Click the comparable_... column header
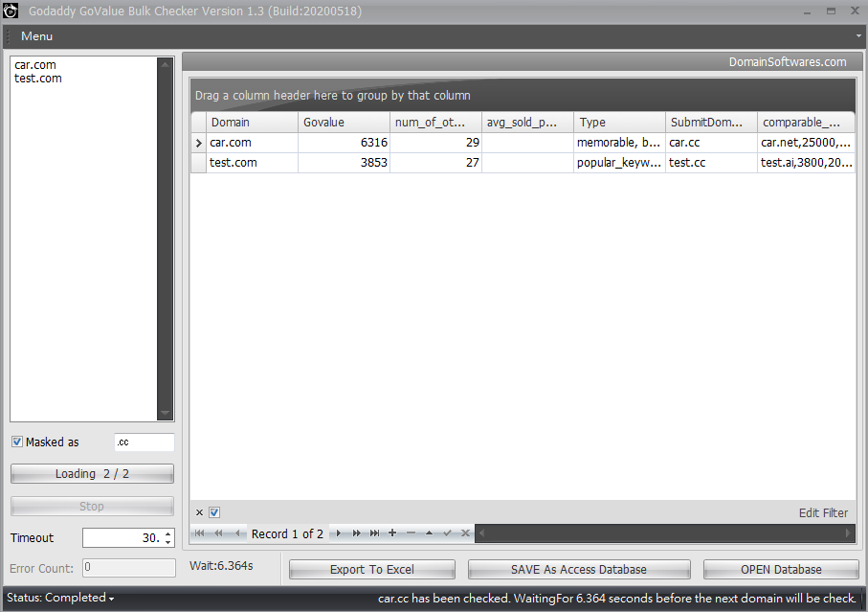 (x=807, y=123)
